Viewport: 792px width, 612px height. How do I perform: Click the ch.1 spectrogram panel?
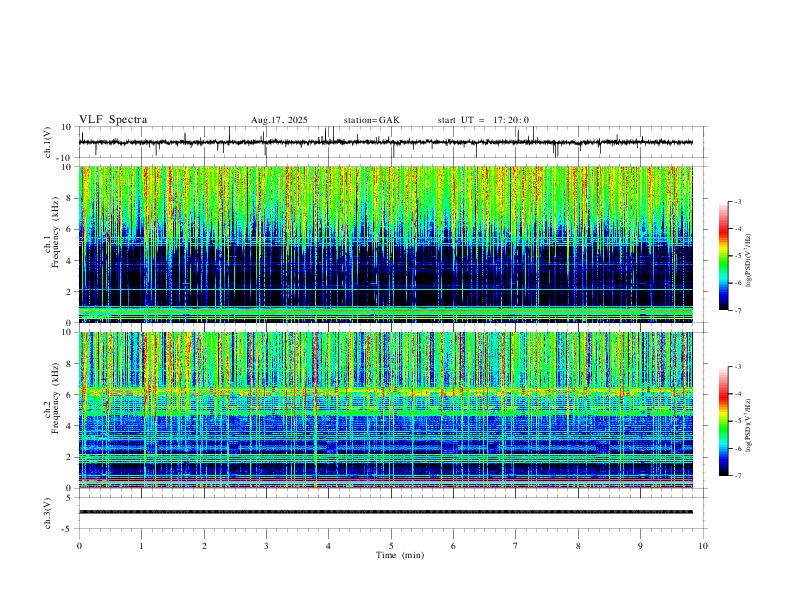pos(386,244)
